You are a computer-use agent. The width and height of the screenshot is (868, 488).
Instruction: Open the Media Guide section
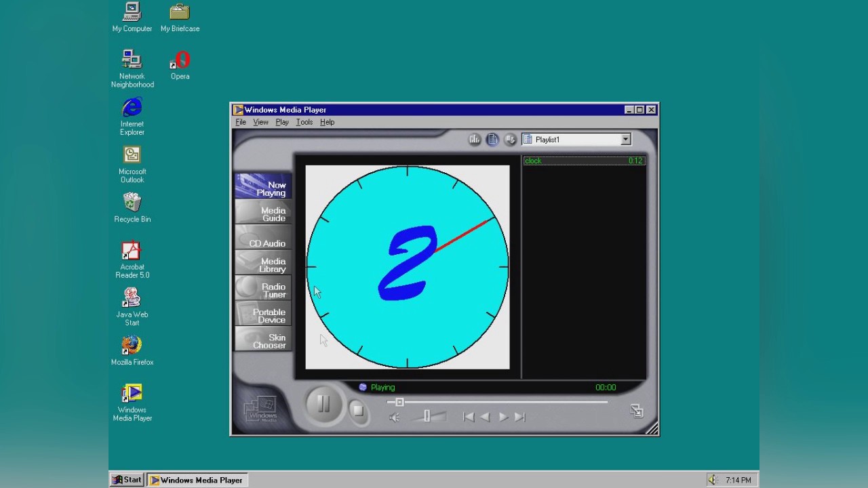coord(263,213)
